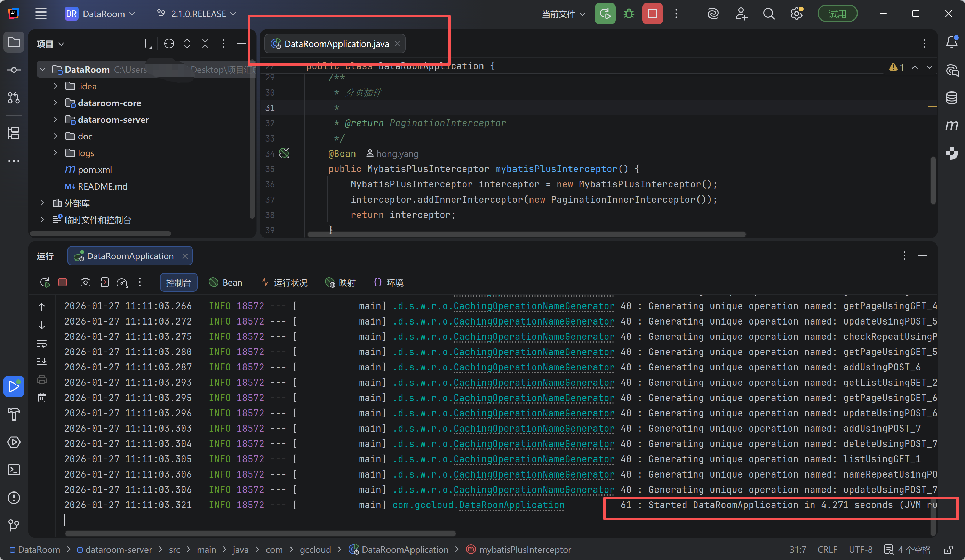Clear console output with trash icon
This screenshot has height=560, width=965.
pos(42,398)
